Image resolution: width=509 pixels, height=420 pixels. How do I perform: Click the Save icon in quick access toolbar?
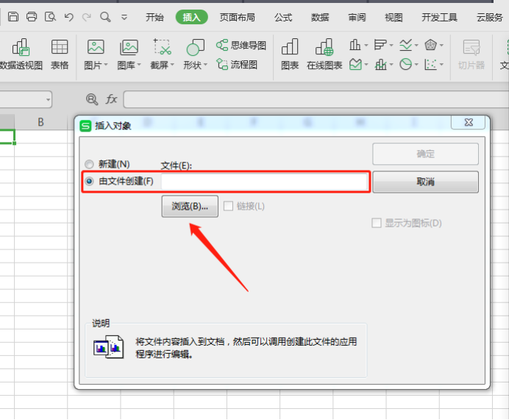coord(13,17)
